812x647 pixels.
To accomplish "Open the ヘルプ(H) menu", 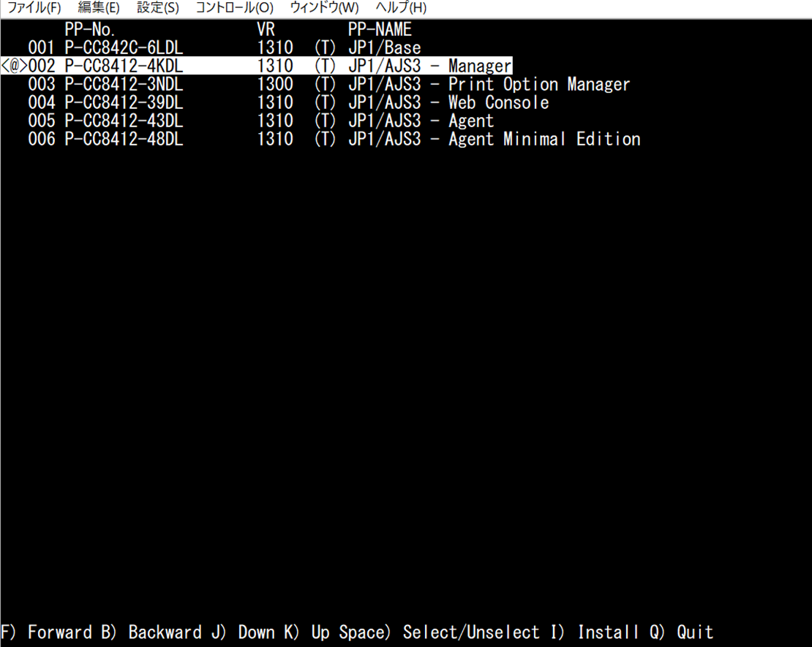I will [400, 8].
